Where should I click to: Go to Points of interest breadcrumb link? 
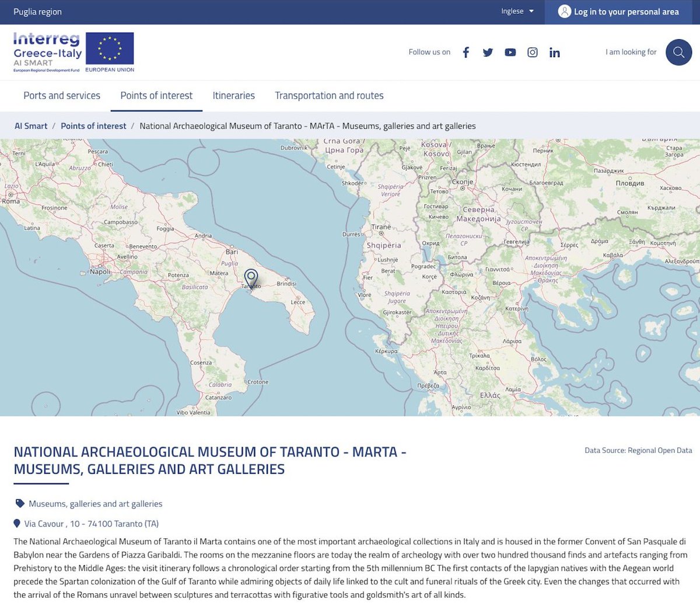pos(93,126)
